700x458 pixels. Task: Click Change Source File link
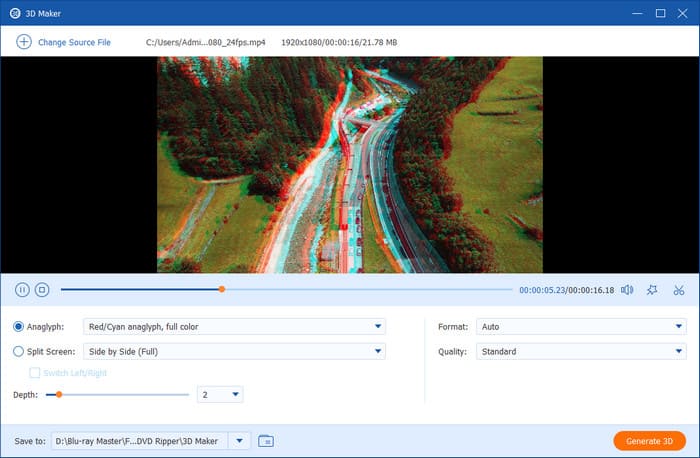(x=74, y=42)
